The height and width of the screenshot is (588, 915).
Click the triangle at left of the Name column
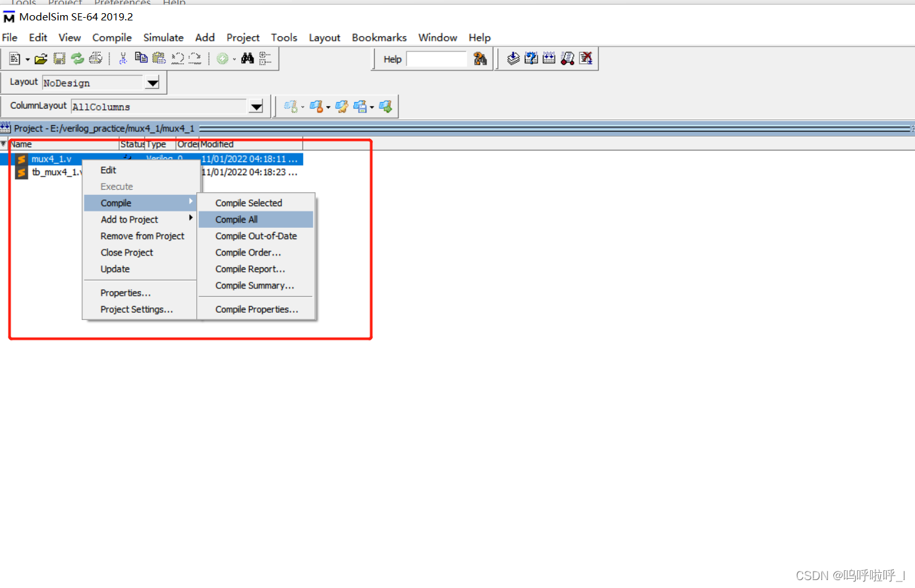4,144
